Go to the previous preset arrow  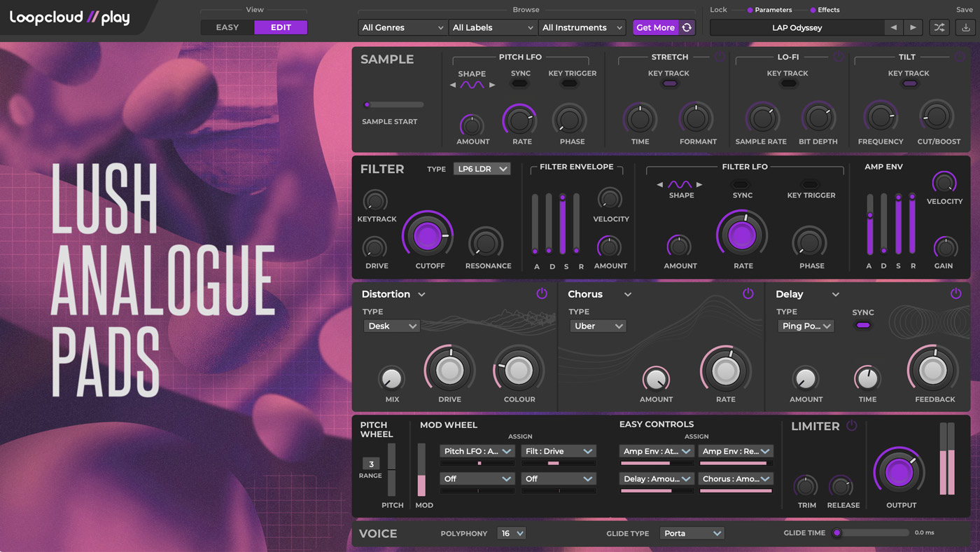pyautogui.click(x=894, y=27)
